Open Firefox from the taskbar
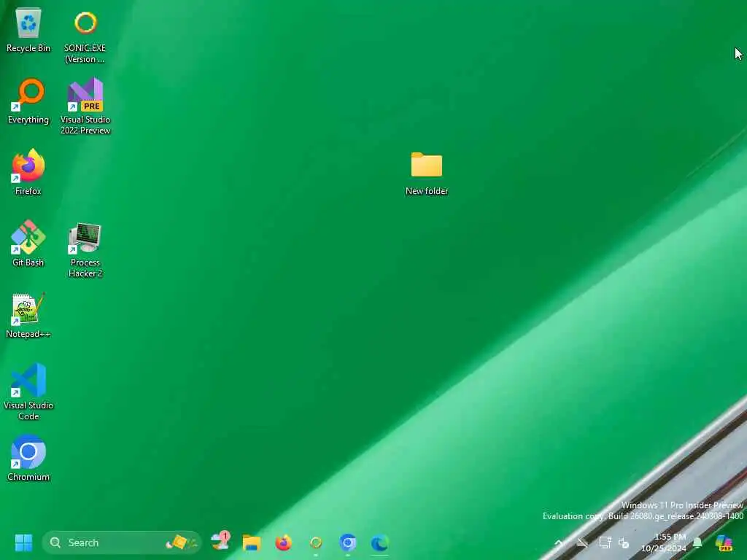The width and height of the screenshot is (747, 560). (284, 542)
